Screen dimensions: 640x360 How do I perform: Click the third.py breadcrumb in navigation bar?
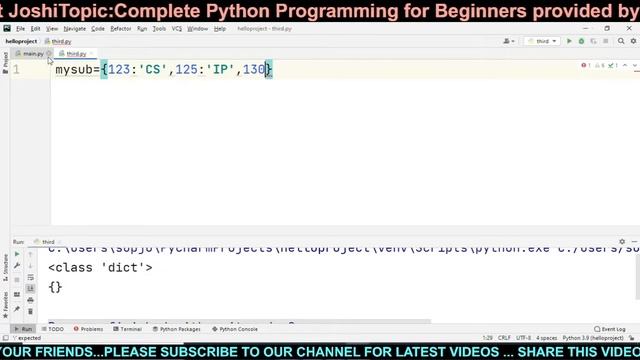click(58, 41)
